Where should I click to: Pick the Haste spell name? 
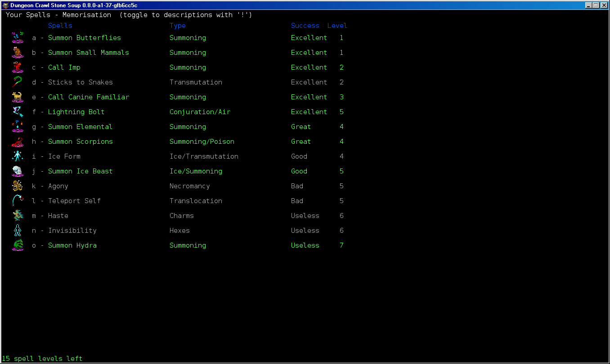tap(58, 216)
